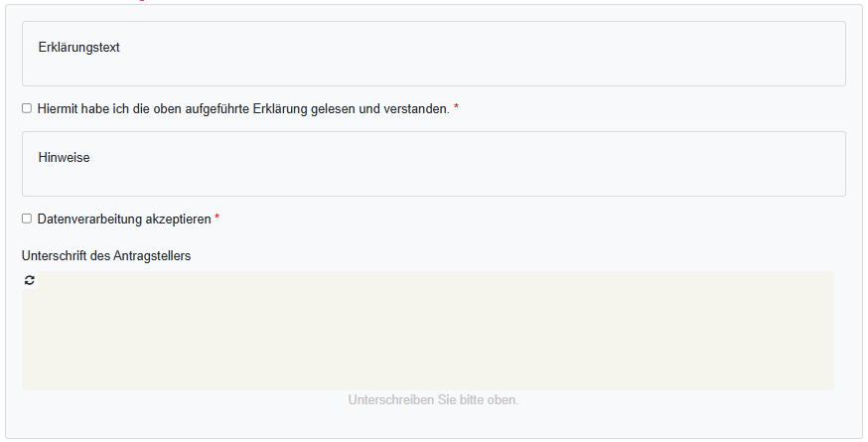
Task: Clear the signature field using the circular arrows icon
Action: coord(30,281)
